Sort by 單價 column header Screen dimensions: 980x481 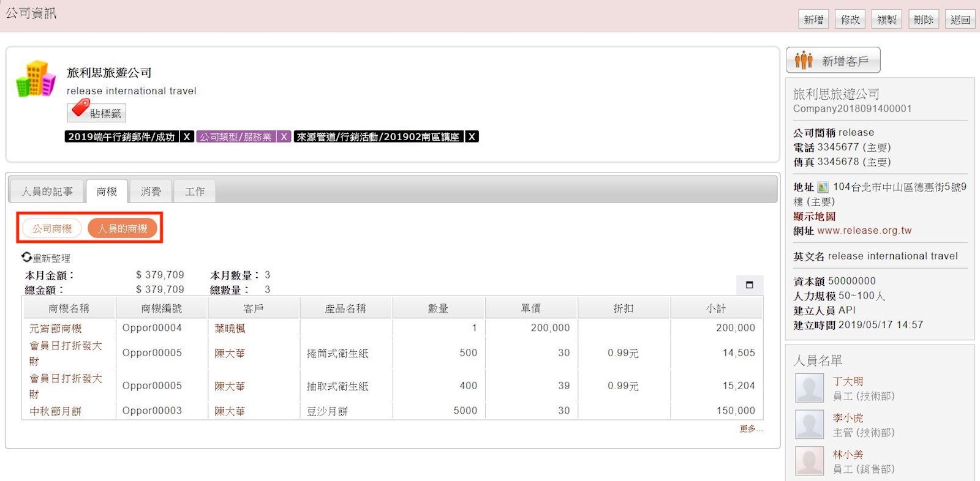(531, 308)
